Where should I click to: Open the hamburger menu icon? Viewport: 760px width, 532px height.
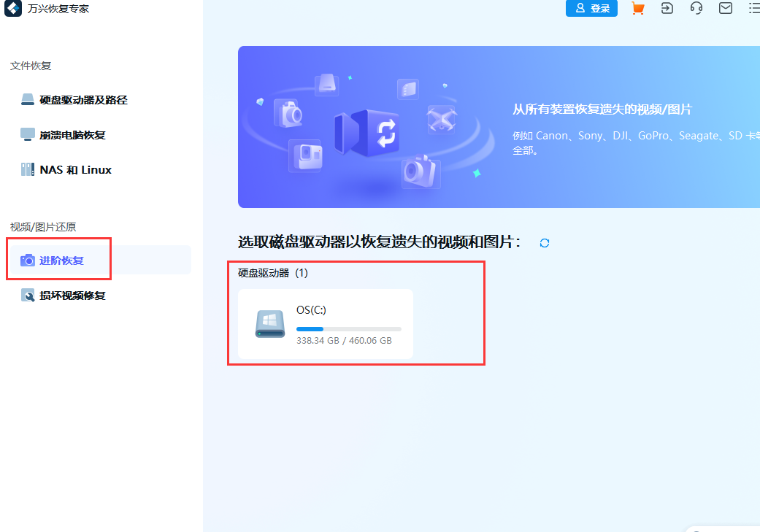pyautogui.click(x=753, y=9)
